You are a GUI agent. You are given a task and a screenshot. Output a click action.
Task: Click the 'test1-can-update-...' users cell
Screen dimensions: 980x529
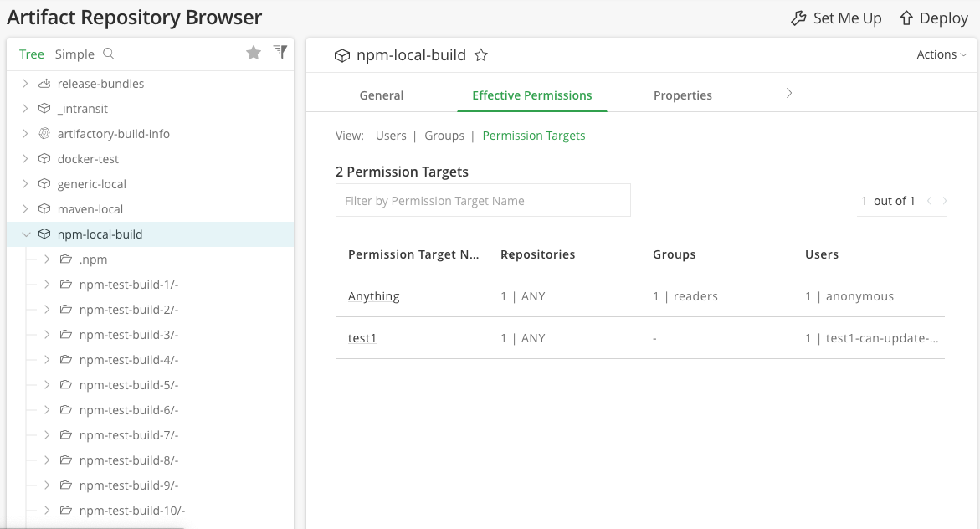[872, 338]
